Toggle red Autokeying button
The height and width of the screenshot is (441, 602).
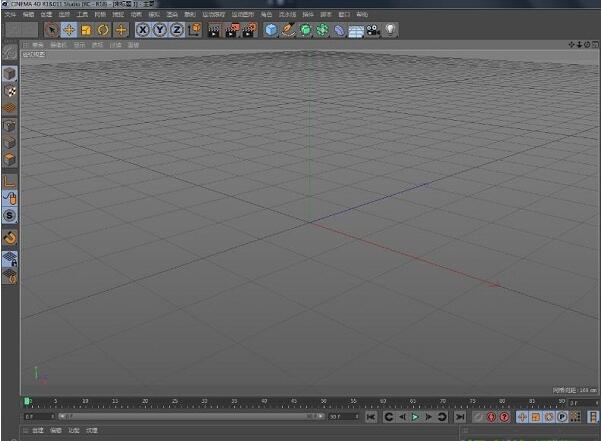click(491, 417)
